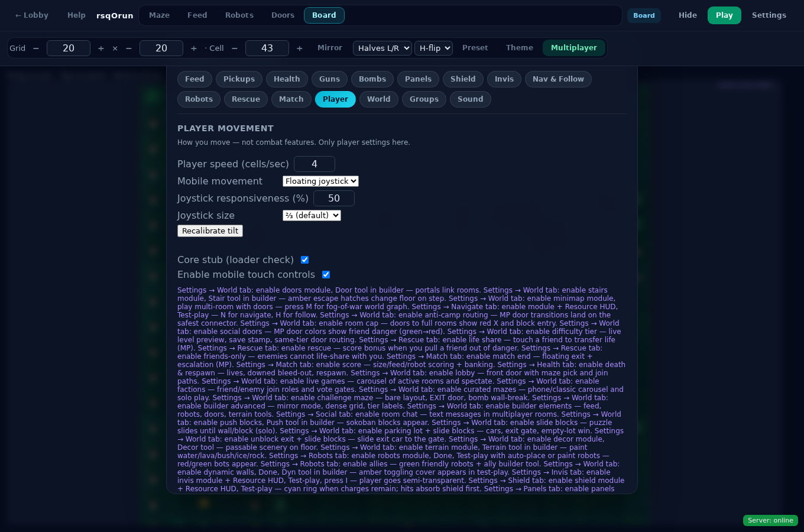Increase grid width with plus stepper

(101, 48)
